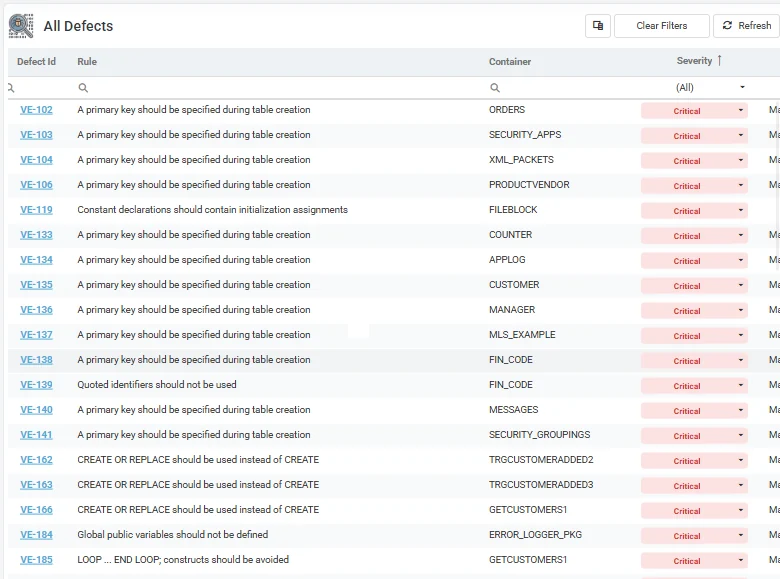Open the column chooser icon button
Image resolution: width=780 pixels, height=579 pixels.
(598, 26)
